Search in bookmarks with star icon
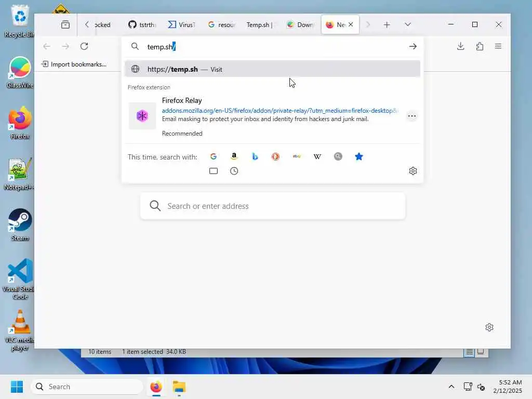The width and height of the screenshot is (532, 399). coord(358,156)
